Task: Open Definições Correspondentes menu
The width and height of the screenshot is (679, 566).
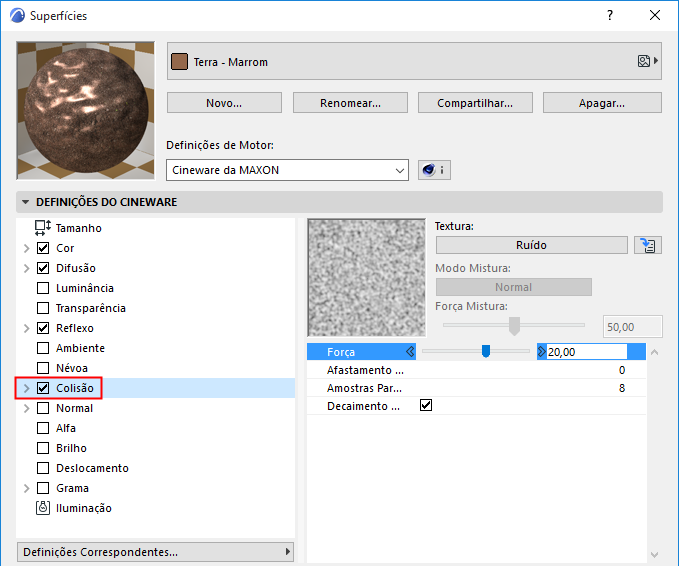Action: (x=155, y=552)
